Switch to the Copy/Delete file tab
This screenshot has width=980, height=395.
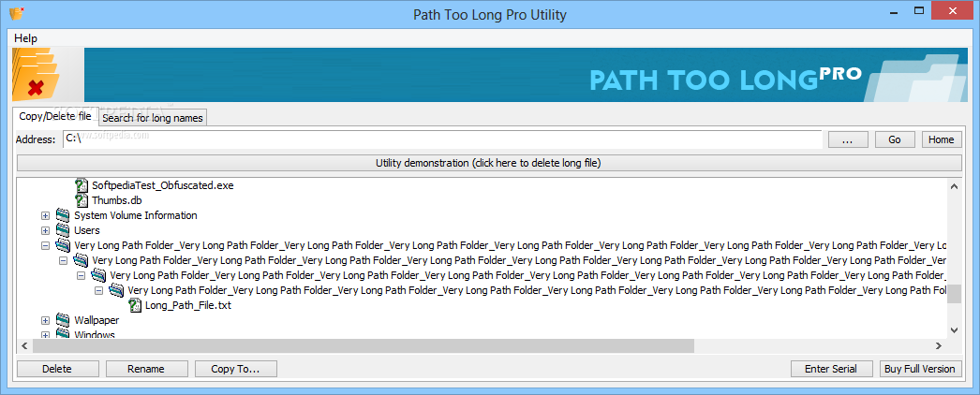tap(55, 116)
